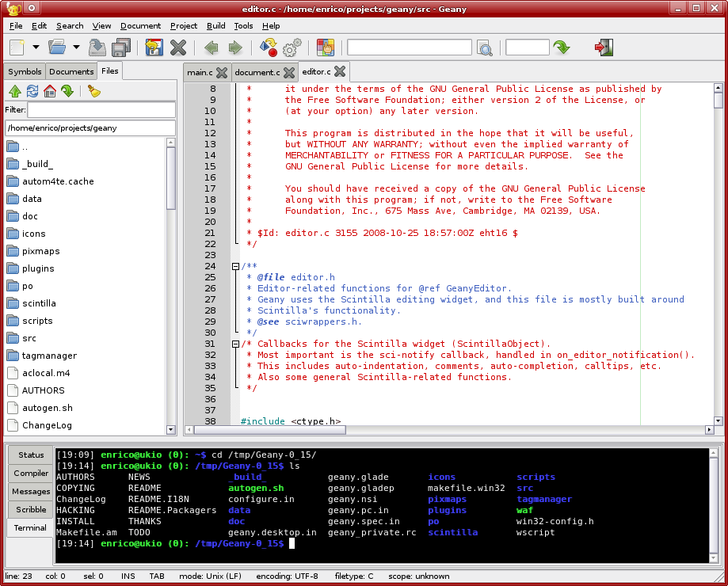Image resolution: width=728 pixels, height=586 pixels.
Task: Select the autogen.sh file in file browser
Action: 85,408
